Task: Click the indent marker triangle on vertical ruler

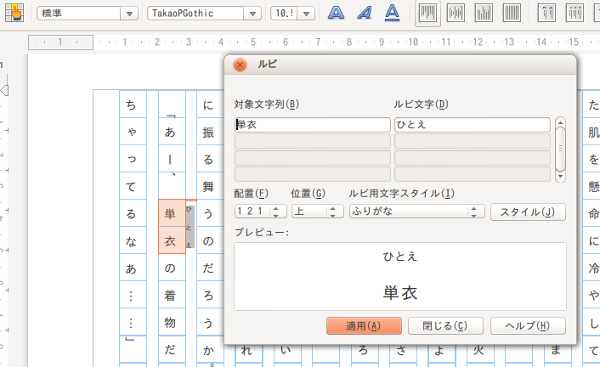Action: (5, 90)
